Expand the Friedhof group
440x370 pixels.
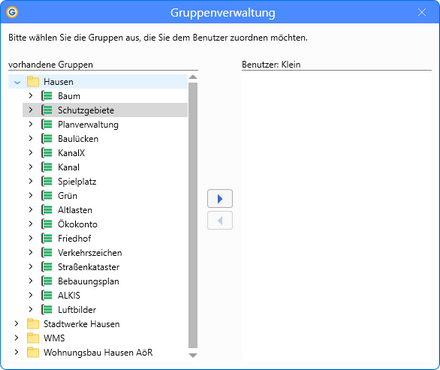(31, 238)
